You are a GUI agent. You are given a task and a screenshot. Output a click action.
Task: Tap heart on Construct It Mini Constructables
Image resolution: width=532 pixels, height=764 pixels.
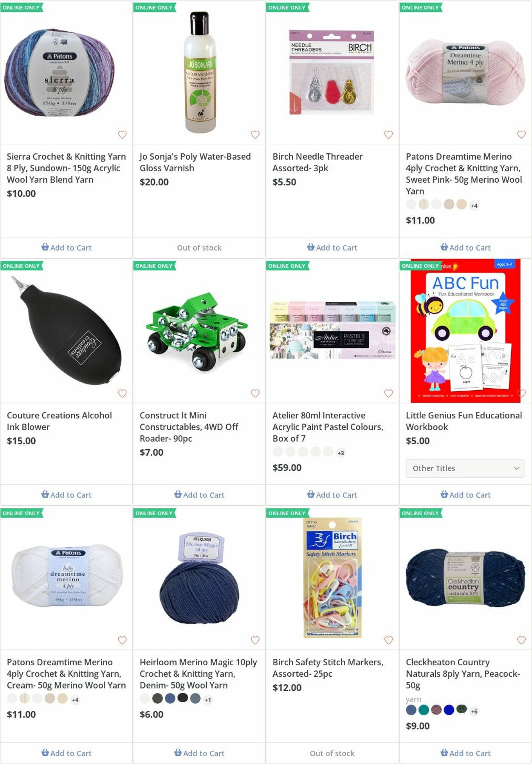point(255,393)
